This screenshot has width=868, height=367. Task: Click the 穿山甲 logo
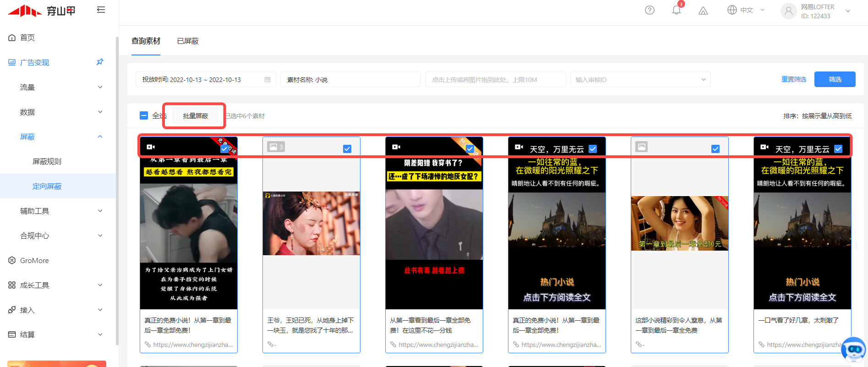42,11
